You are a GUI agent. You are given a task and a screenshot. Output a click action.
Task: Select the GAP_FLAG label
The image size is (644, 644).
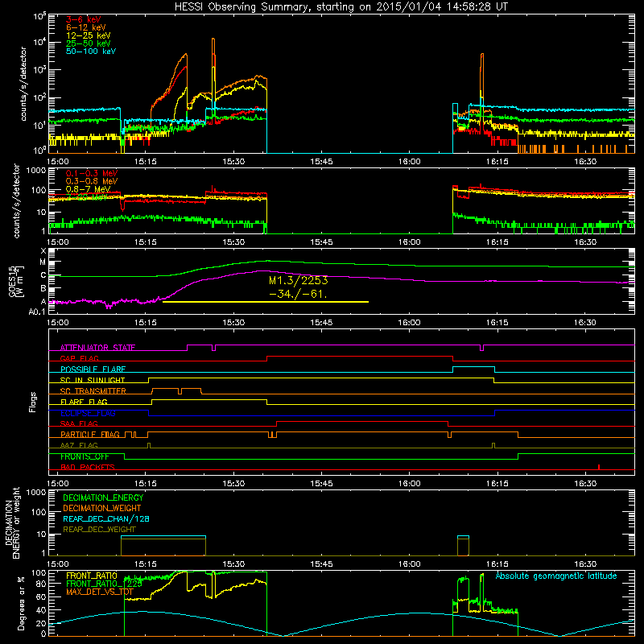pos(79,358)
